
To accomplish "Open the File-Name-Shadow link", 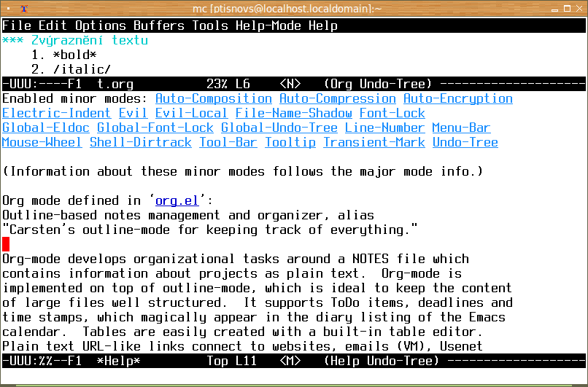I will 294,113.
